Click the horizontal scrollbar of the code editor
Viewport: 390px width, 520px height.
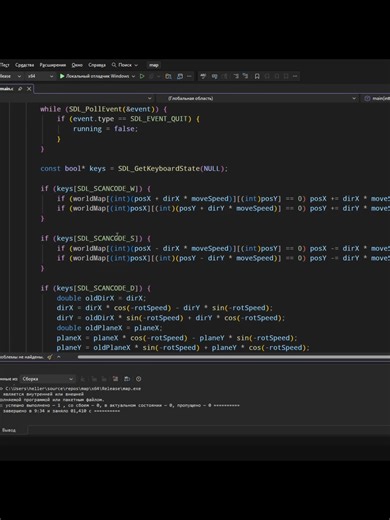point(234,357)
